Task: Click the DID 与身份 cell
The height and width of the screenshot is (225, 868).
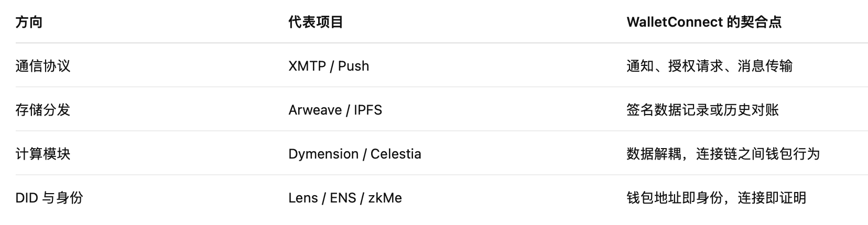Action: pos(49,198)
